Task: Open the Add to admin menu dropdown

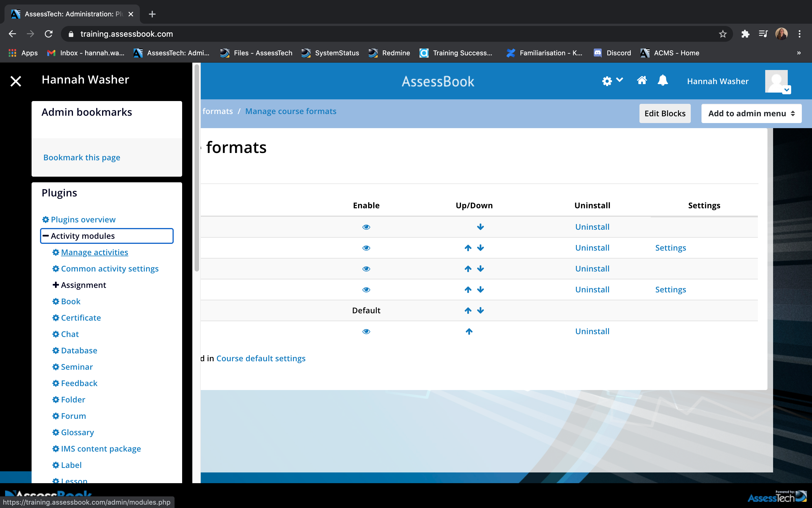Action: click(751, 113)
